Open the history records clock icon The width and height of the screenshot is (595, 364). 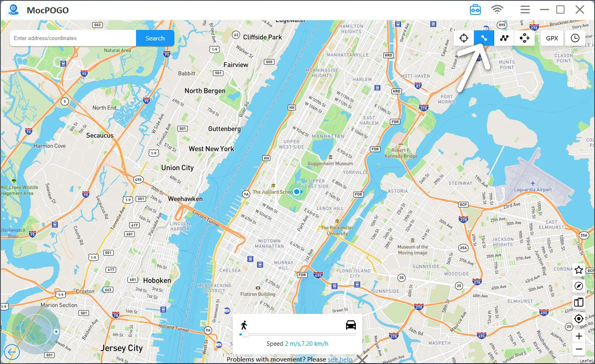point(575,38)
